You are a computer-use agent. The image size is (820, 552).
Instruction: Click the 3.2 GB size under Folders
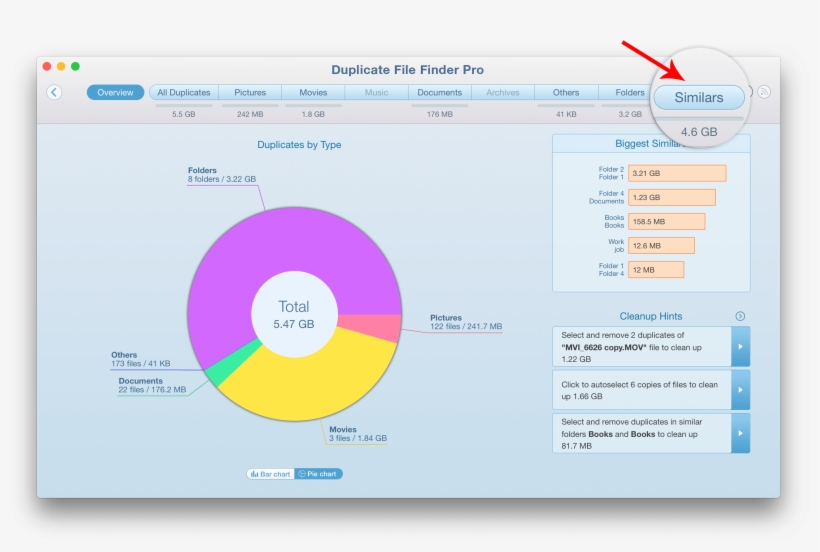pos(630,114)
